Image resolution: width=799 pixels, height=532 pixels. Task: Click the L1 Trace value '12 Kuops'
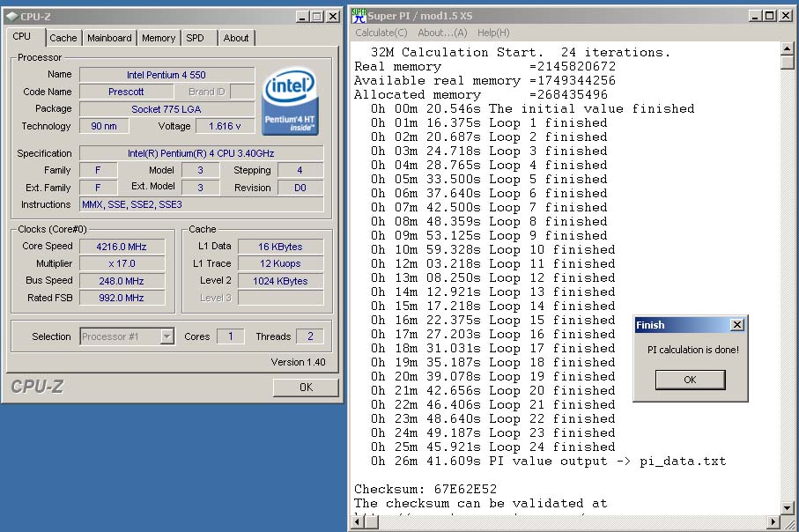point(280,263)
